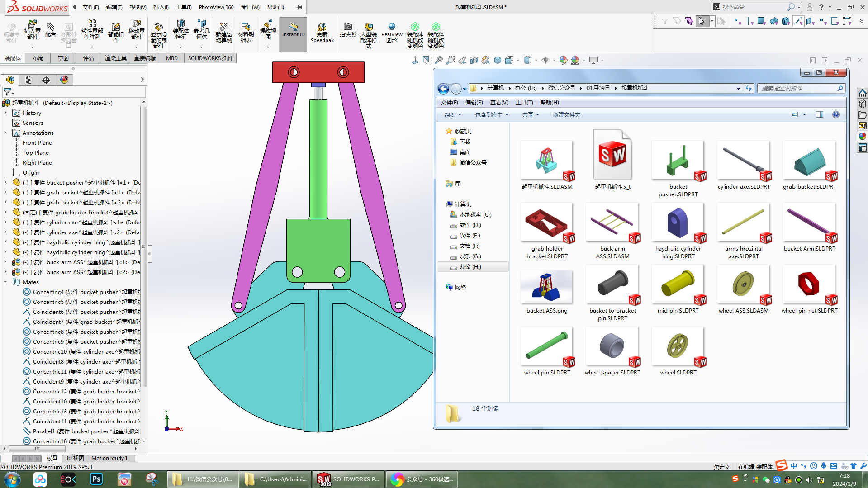The image size is (868, 488).
Task: Switch to the Evaluate (评估) tab
Action: (x=89, y=58)
